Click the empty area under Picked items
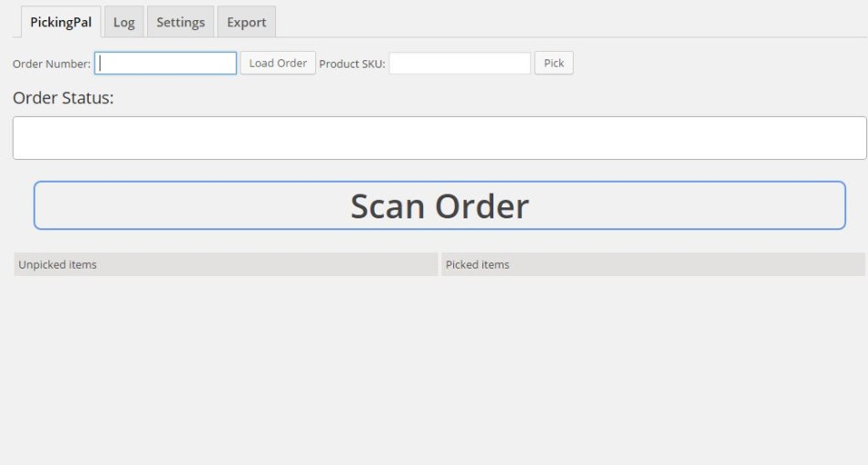This screenshot has width=868, height=465. tap(652, 365)
